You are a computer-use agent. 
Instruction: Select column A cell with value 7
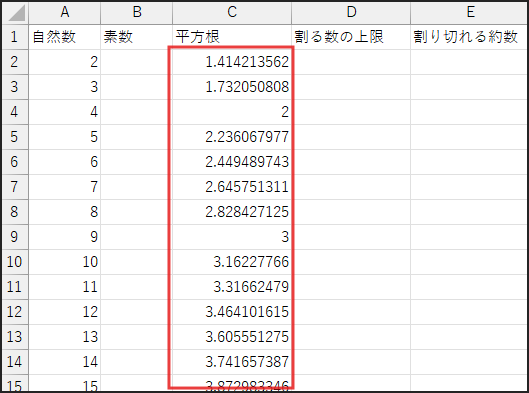[x=65, y=187]
